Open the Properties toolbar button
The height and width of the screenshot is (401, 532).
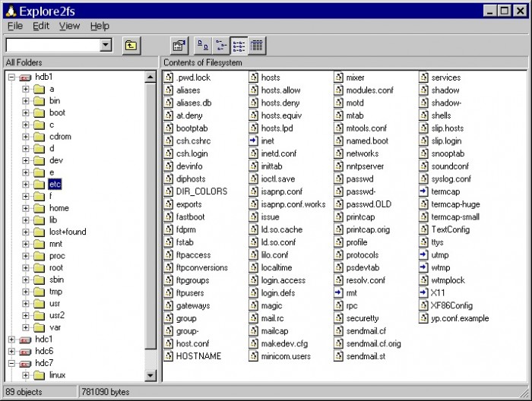point(179,46)
